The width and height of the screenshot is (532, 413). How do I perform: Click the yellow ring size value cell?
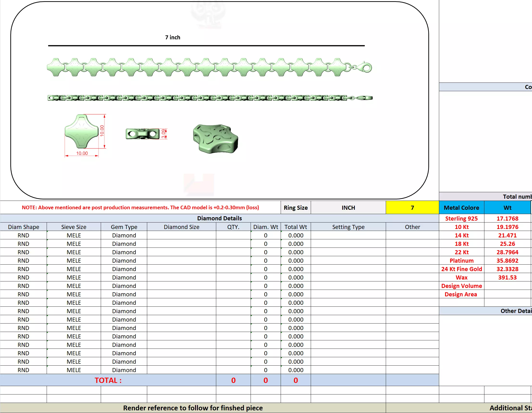(412, 208)
